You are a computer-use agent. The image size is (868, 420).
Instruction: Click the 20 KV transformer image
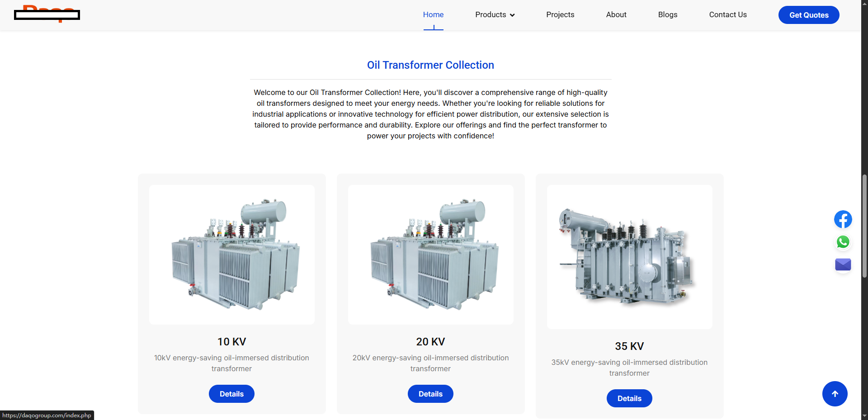click(430, 255)
